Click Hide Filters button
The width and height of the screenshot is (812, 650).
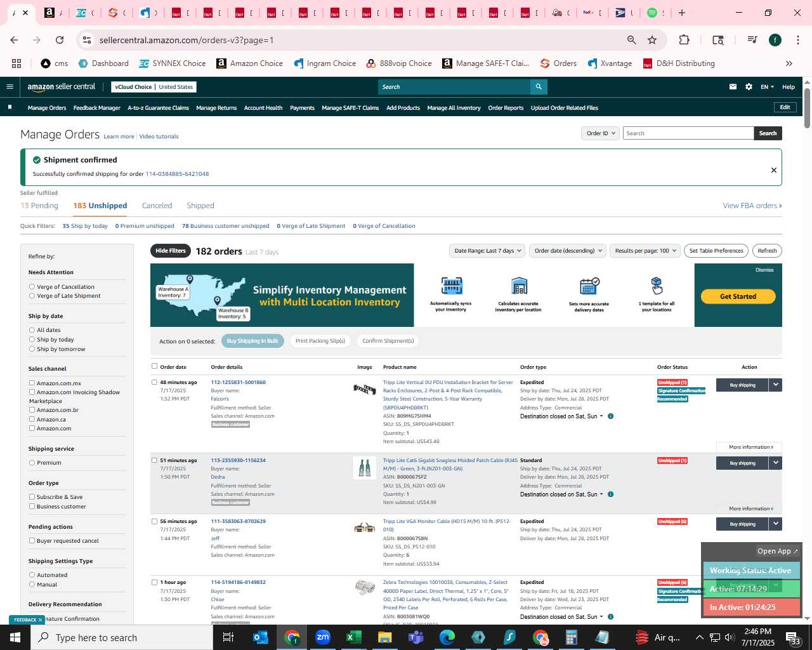click(x=171, y=251)
